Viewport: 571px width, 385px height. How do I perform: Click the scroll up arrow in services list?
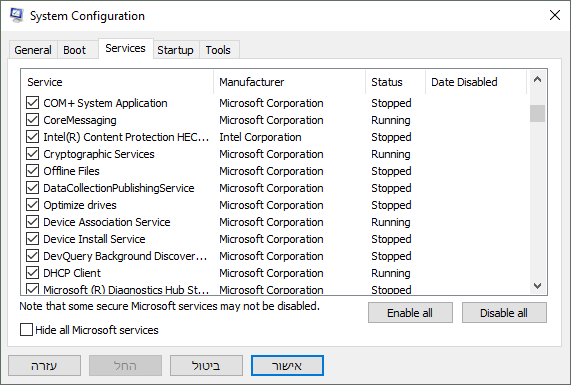[x=537, y=79]
